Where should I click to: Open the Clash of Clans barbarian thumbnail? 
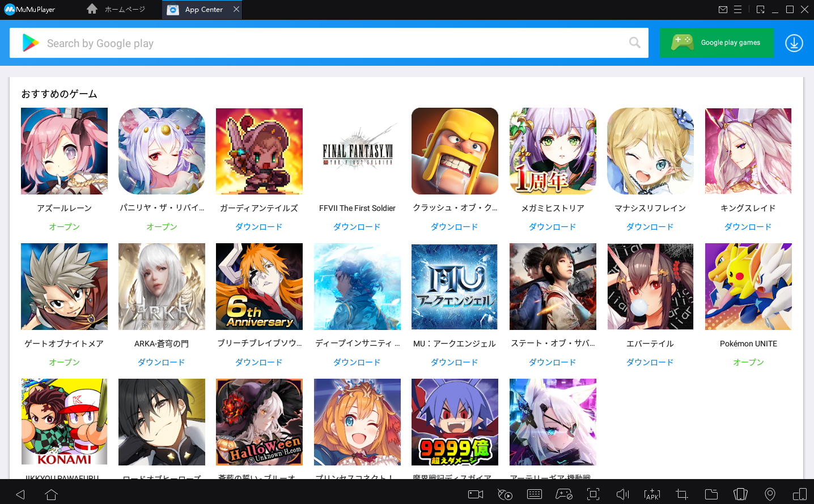pyautogui.click(x=455, y=151)
